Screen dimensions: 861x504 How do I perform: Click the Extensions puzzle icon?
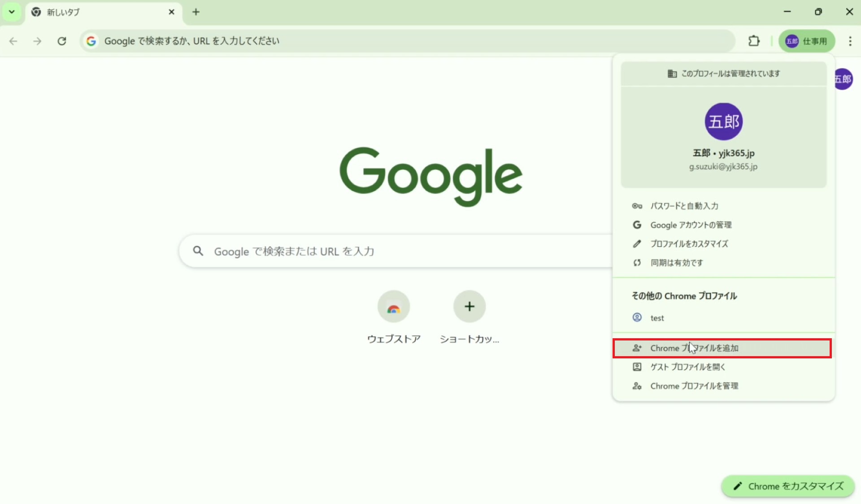coord(754,41)
